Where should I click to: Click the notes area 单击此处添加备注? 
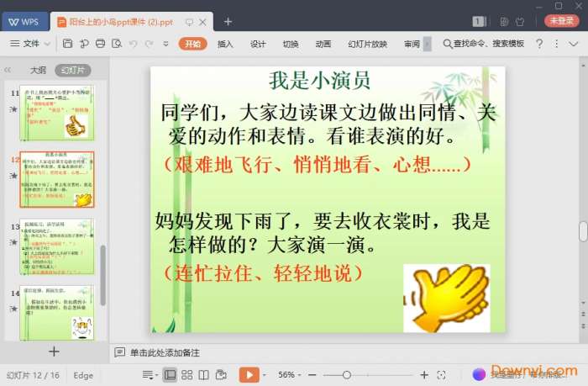coord(165,352)
